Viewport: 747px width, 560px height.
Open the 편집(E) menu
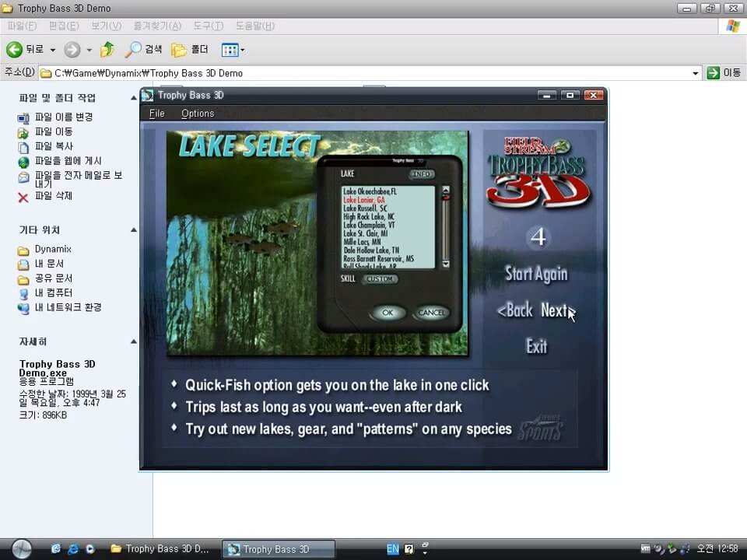point(64,26)
